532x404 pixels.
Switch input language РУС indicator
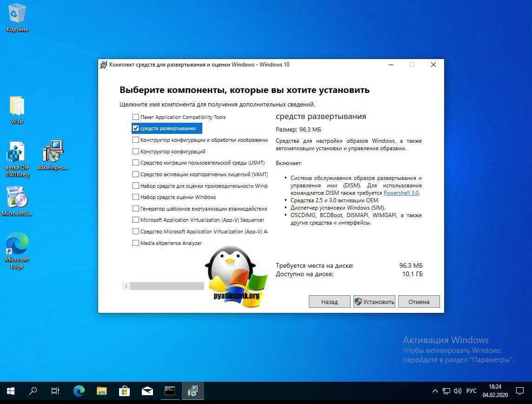[471, 391]
